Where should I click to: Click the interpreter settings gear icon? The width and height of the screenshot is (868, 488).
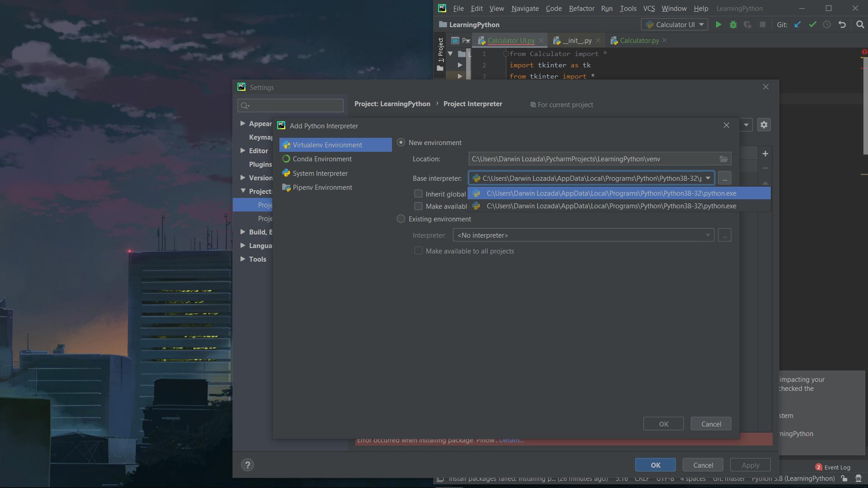point(764,125)
